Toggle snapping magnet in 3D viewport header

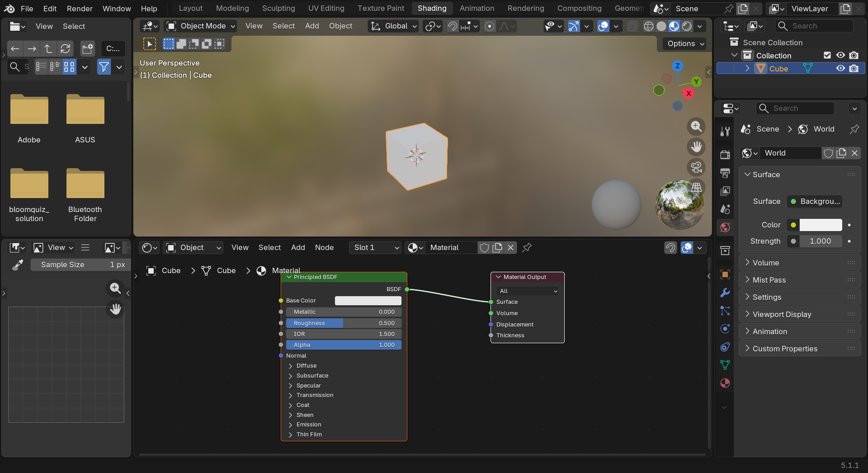click(x=453, y=26)
